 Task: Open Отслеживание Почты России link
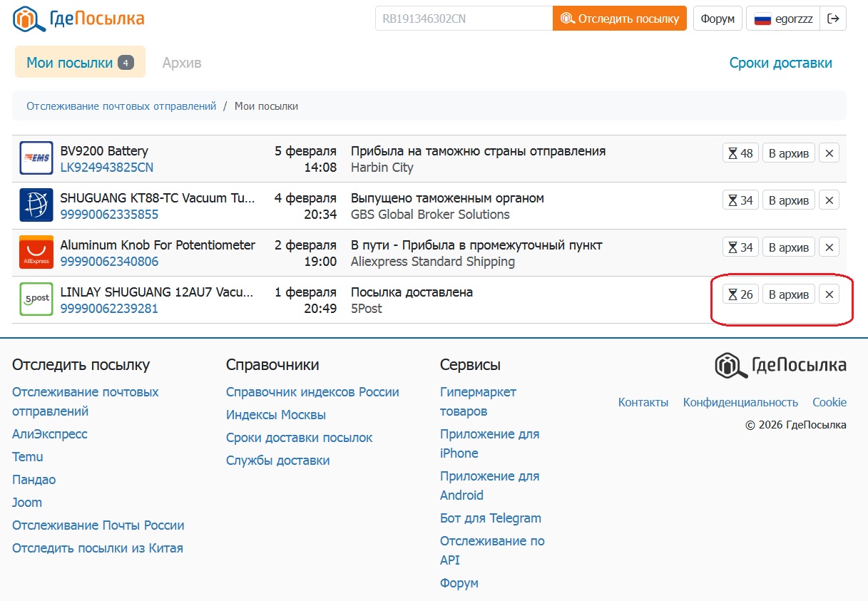(98, 525)
